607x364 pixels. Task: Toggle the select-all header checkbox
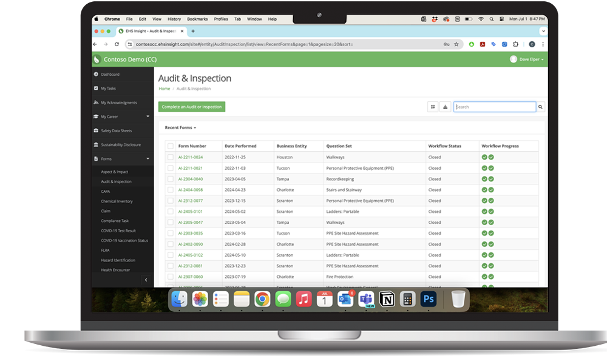[171, 146]
